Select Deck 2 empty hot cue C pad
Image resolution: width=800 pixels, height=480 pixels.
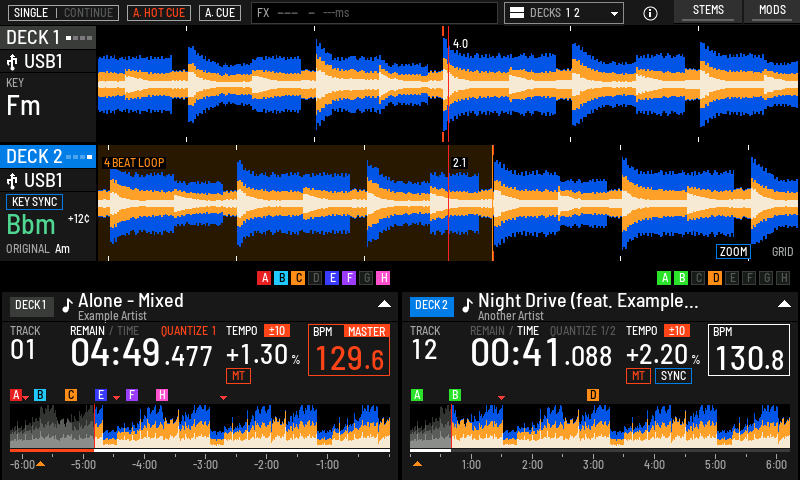click(x=698, y=278)
